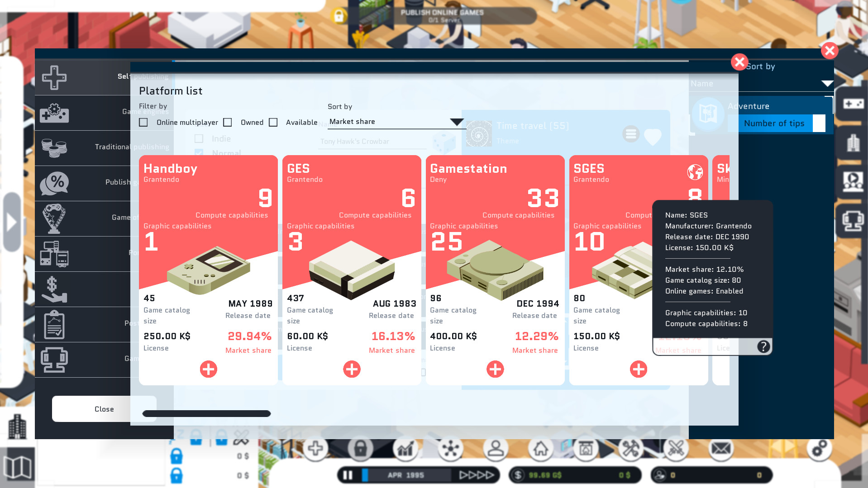Open the map icon at bottom left

[18, 467]
